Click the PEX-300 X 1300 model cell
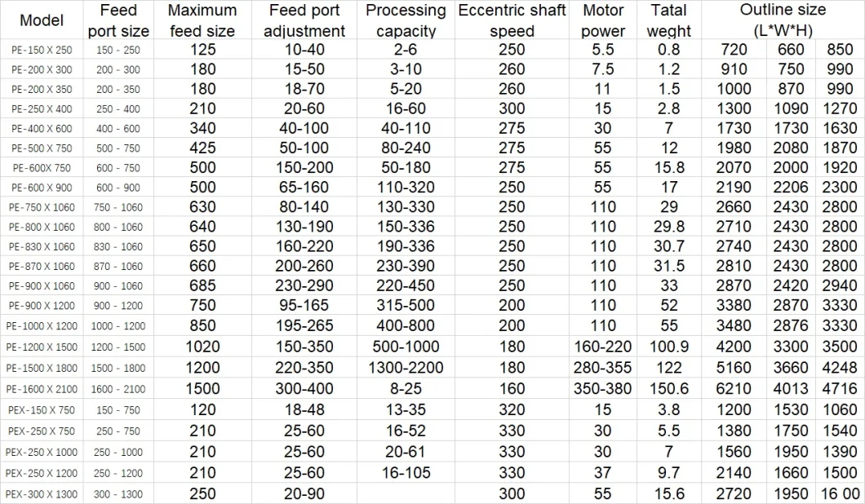Screen dimensions: 865x504 [x=42, y=494]
